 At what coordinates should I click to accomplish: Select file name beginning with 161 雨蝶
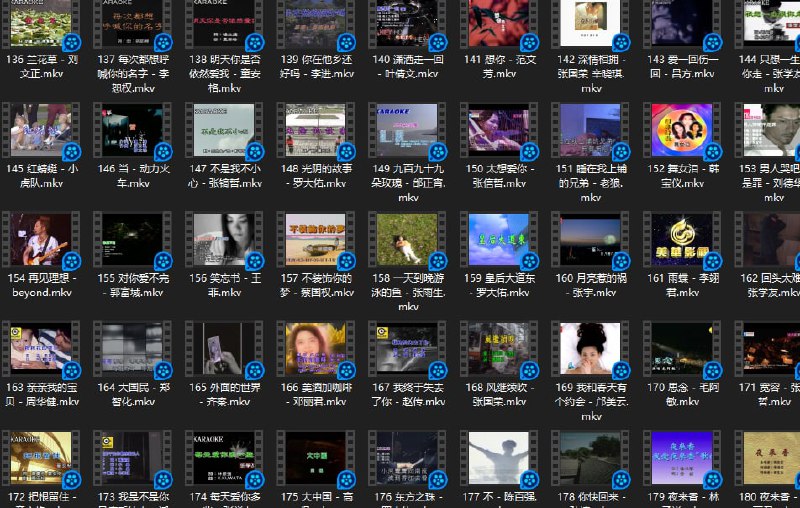[x=683, y=286]
